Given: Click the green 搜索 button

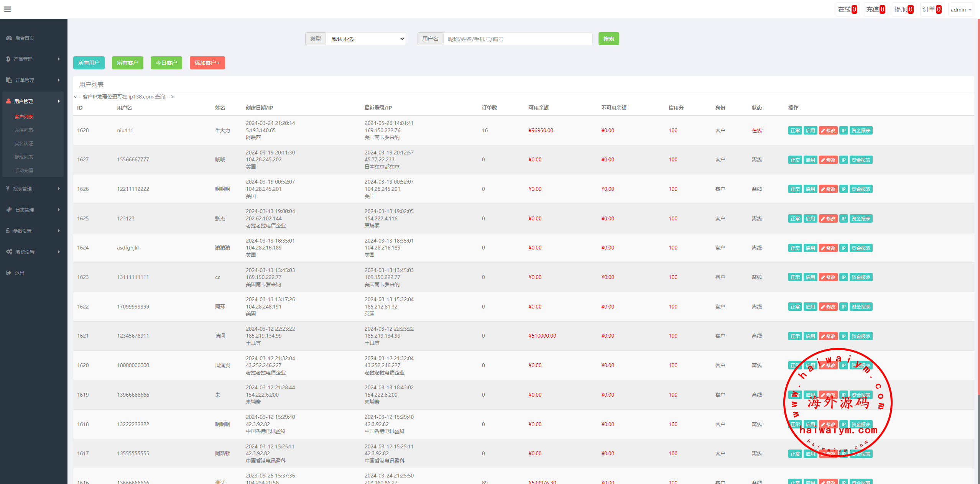Looking at the screenshot, I should pos(608,39).
